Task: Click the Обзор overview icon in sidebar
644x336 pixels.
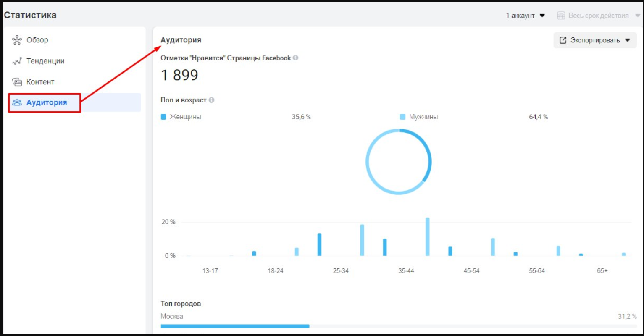Action: 17,40
